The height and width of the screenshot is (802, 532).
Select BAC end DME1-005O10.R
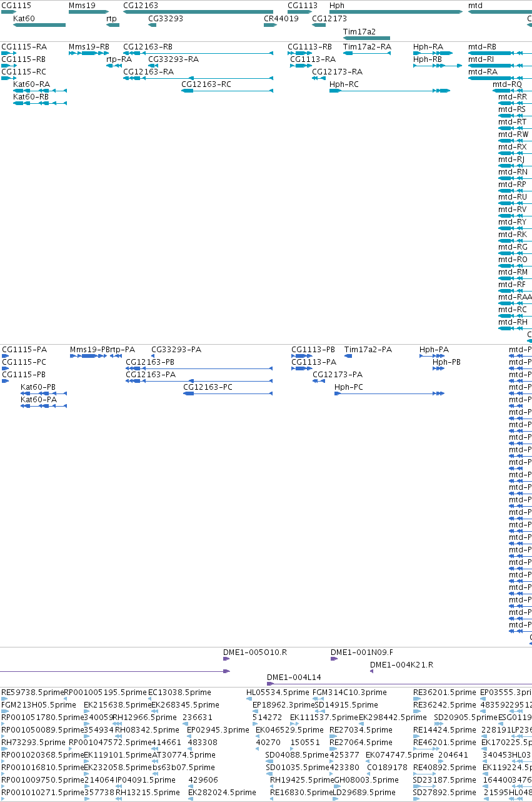255,652
